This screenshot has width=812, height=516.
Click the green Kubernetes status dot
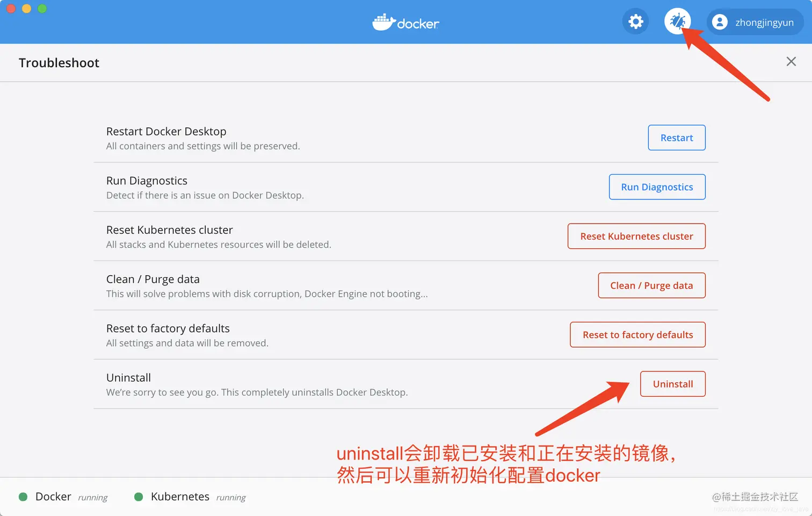pyautogui.click(x=139, y=497)
